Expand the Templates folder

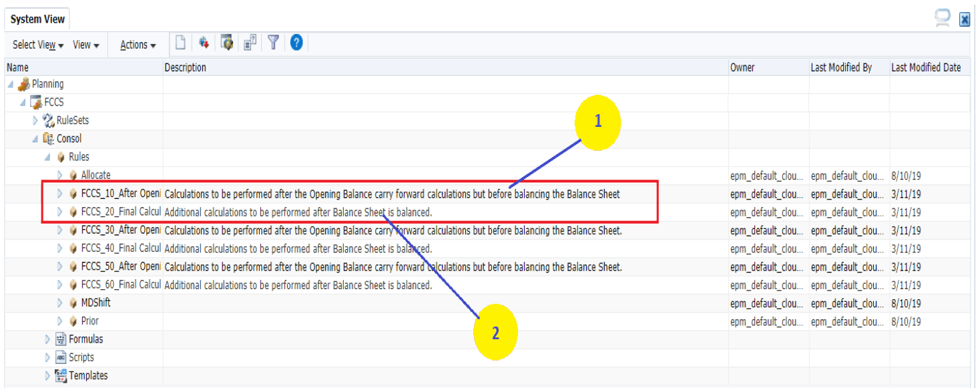click(x=48, y=375)
